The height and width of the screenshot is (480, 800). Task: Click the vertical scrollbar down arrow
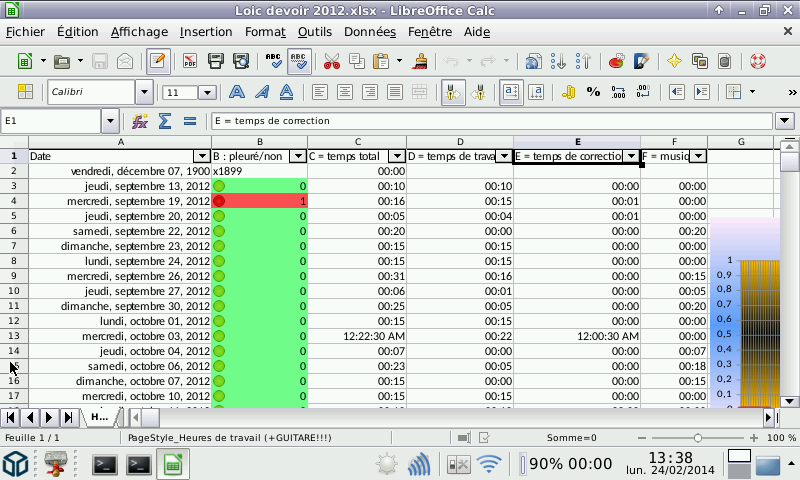pyautogui.click(x=789, y=401)
